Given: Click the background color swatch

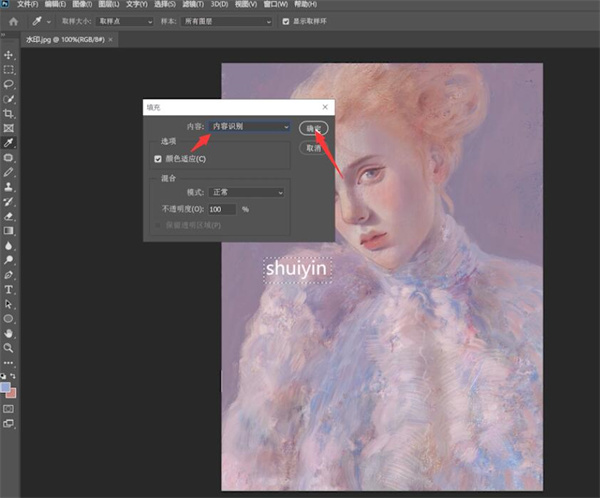Looking at the screenshot, I should 11,394.
